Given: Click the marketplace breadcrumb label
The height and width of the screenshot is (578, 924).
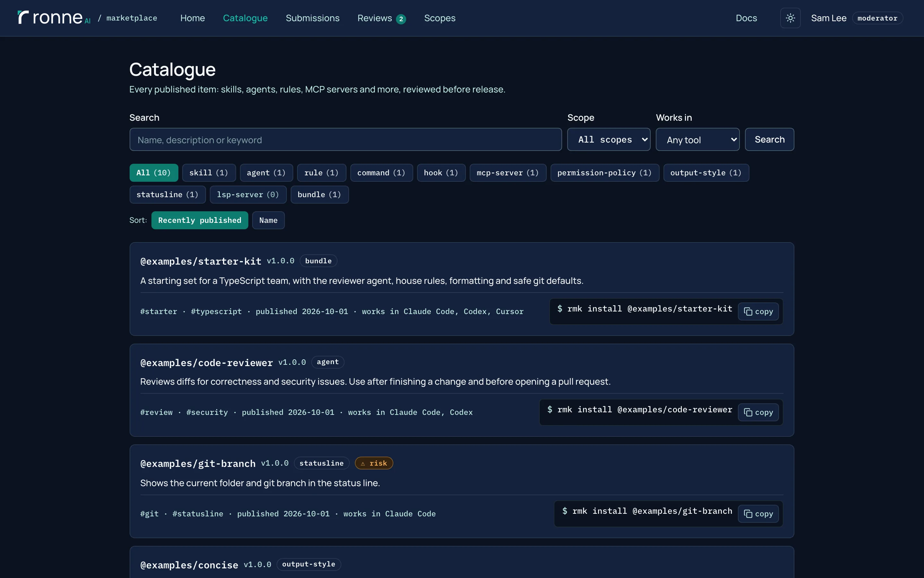Looking at the screenshot, I should (x=132, y=18).
